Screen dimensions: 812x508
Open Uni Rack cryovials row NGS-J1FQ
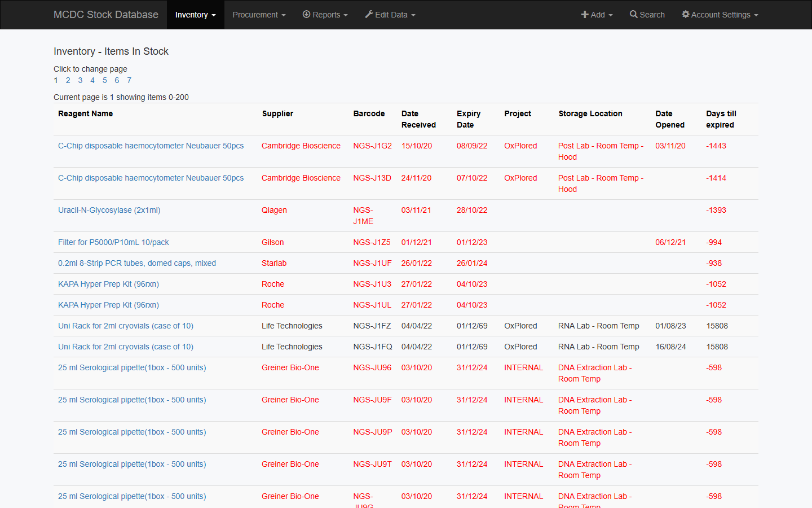pos(126,347)
